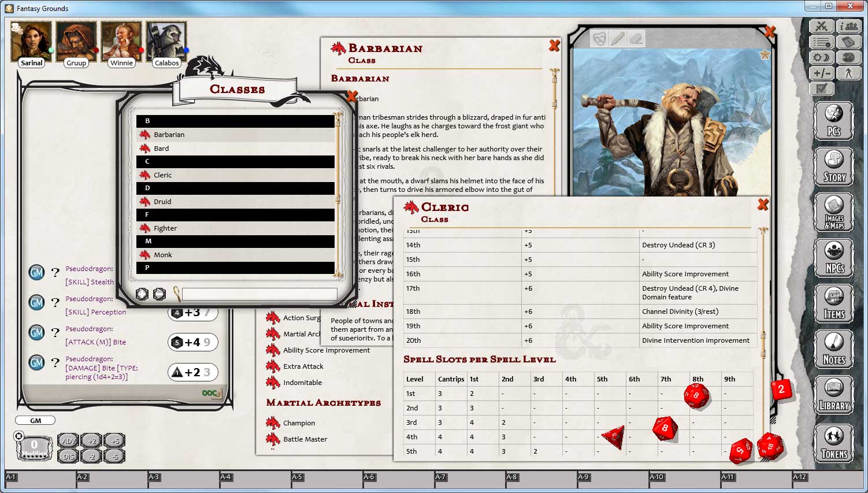
Task: Click the crossed swords combat tracker icon
Action: coord(822,25)
